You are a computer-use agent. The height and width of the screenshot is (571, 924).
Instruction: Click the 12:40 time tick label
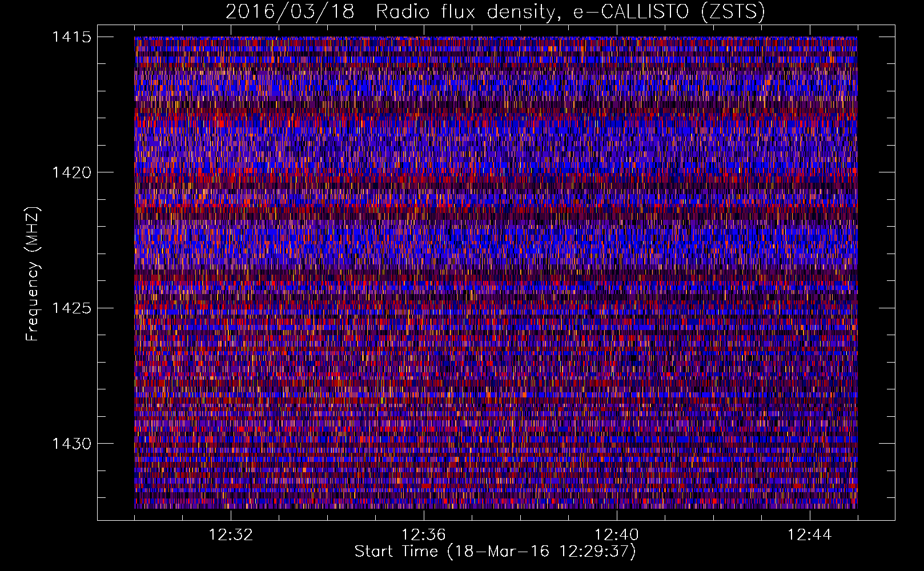pyautogui.click(x=617, y=535)
